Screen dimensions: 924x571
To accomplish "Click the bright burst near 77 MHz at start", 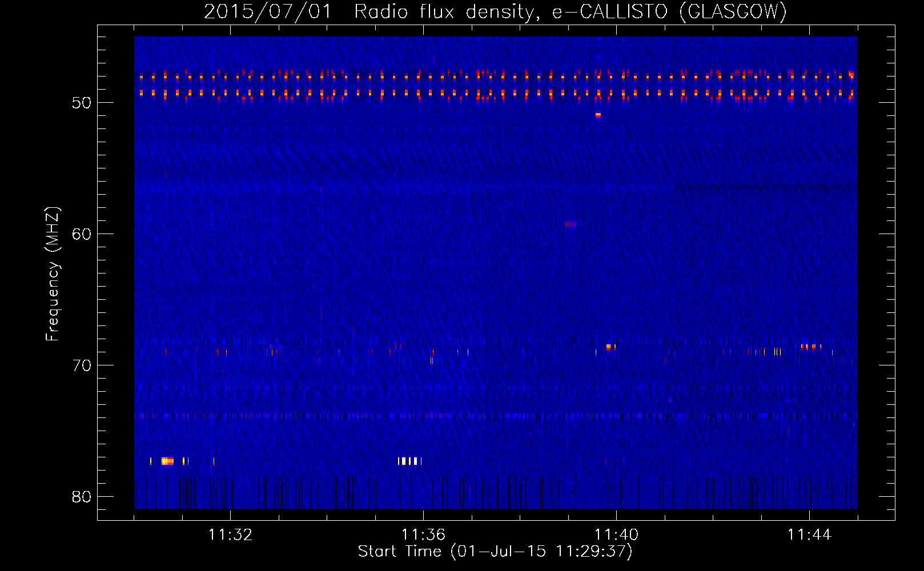I will click(167, 461).
